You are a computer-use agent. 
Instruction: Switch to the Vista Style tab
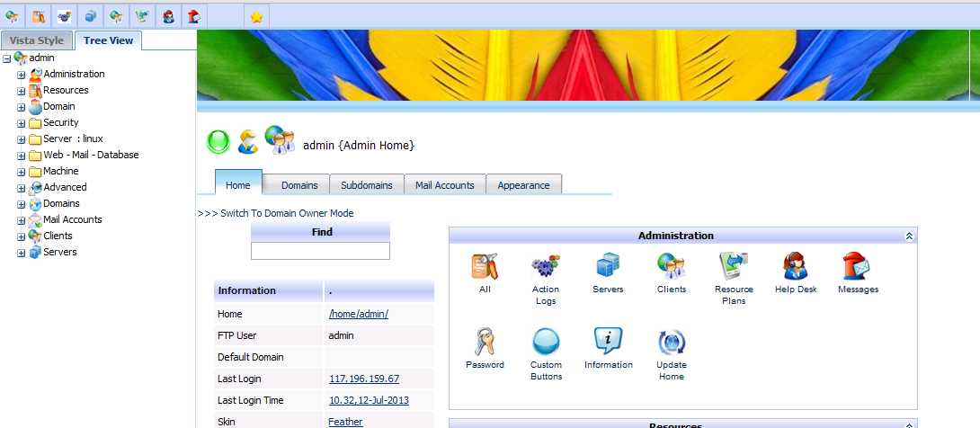point(37,40)
